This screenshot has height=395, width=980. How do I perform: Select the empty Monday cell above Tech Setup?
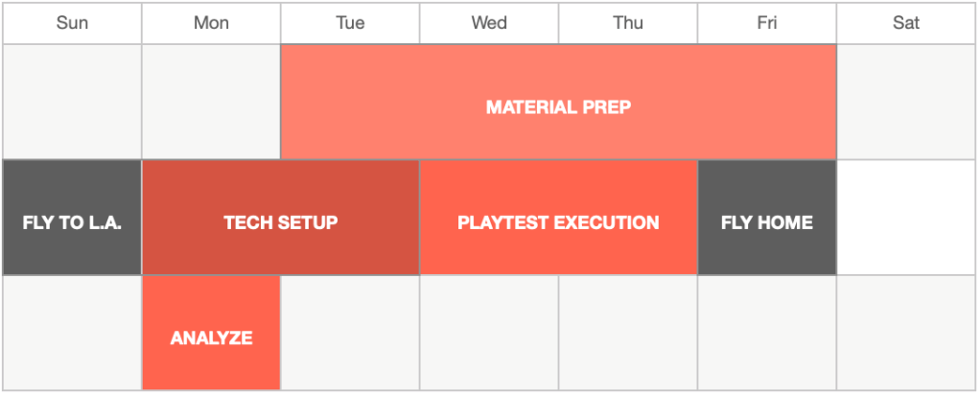[211, 102]
